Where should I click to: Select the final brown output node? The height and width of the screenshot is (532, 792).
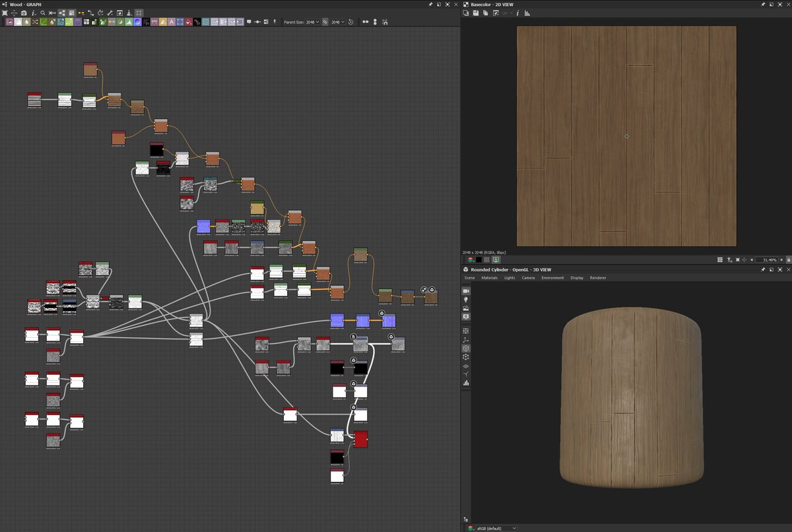tap(431, 298)
